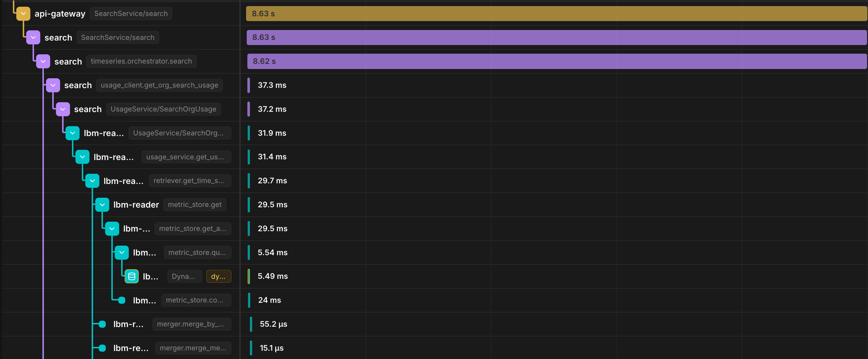868x359 pixels.
Task: Click the Dyna... operation tag
Action: (185, 277)
